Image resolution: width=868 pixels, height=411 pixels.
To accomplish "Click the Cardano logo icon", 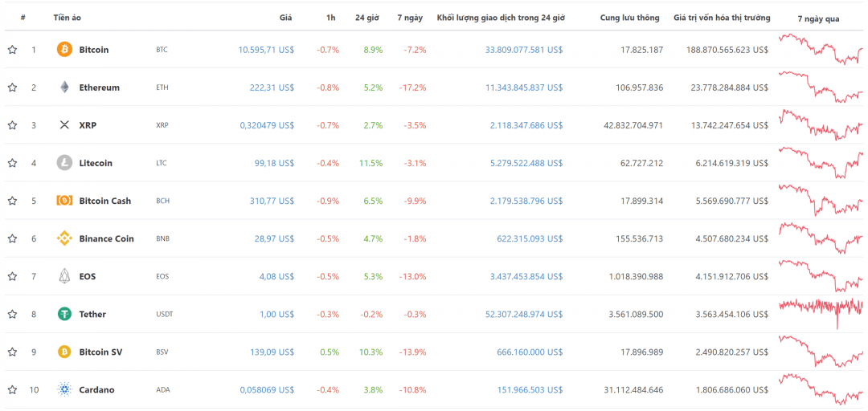I will [65, 389].
